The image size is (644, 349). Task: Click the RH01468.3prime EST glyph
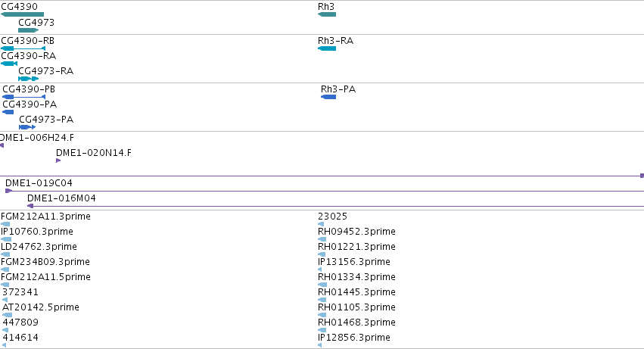322,330
